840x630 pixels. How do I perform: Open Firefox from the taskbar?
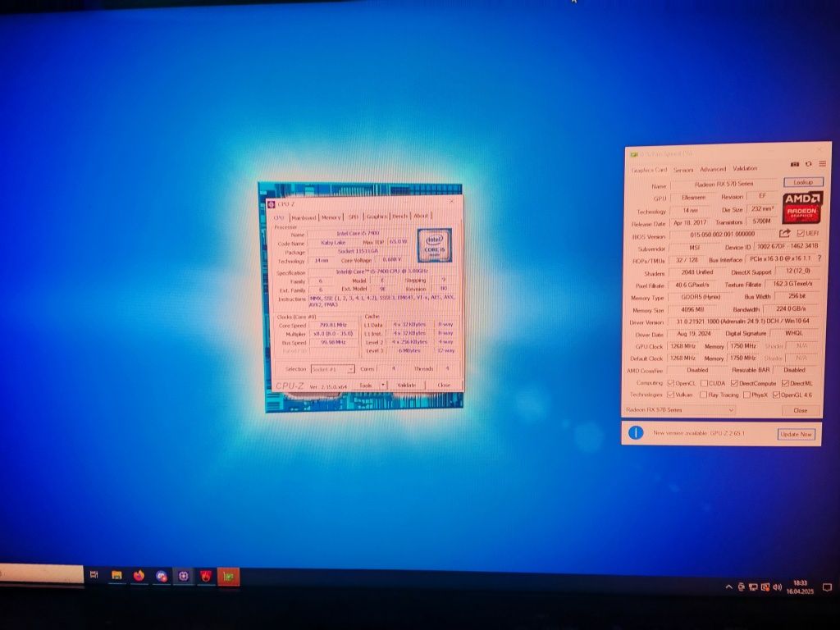139,576
